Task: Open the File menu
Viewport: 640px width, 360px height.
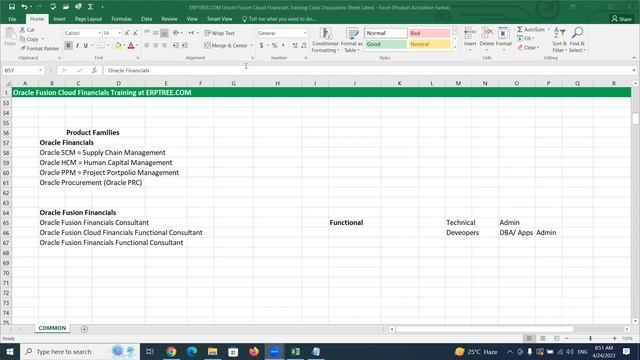Action: click(12, 19)
